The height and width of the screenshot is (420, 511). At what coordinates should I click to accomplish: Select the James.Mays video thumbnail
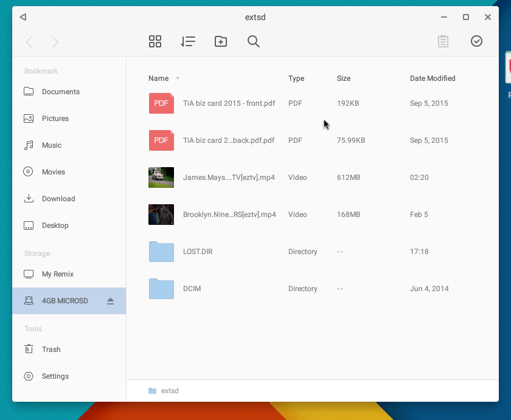161,177
